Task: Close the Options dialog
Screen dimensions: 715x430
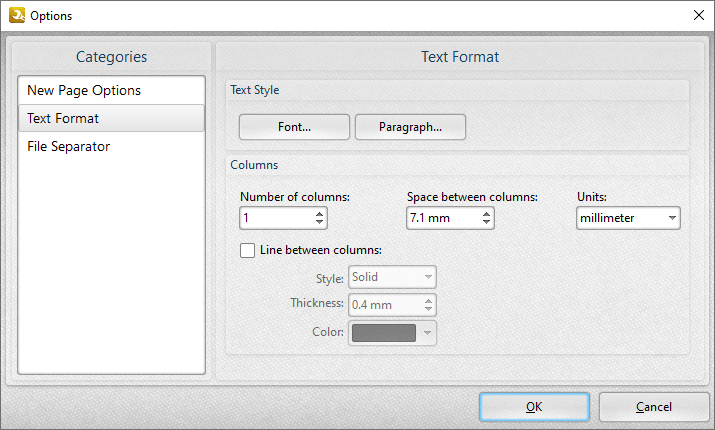Action: click(x=699, y=16)
